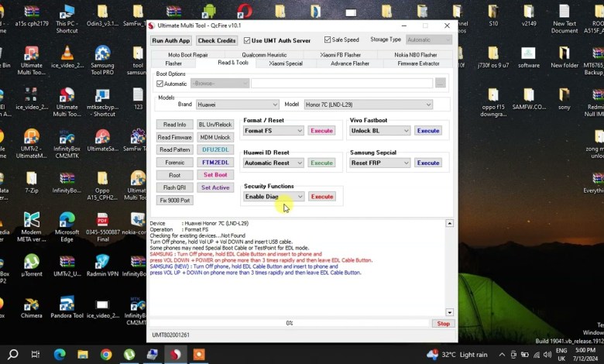Open the software desktop icon

[x=528, y=57]
